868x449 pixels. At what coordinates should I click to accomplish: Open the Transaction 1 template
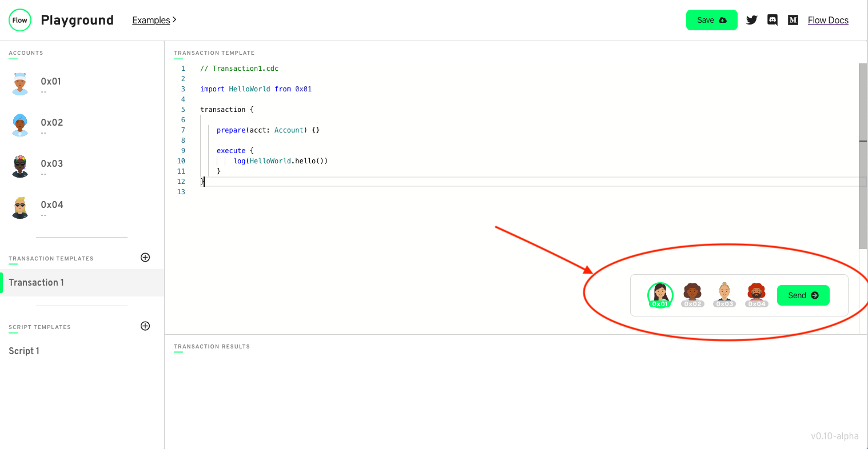coord(82,283)
